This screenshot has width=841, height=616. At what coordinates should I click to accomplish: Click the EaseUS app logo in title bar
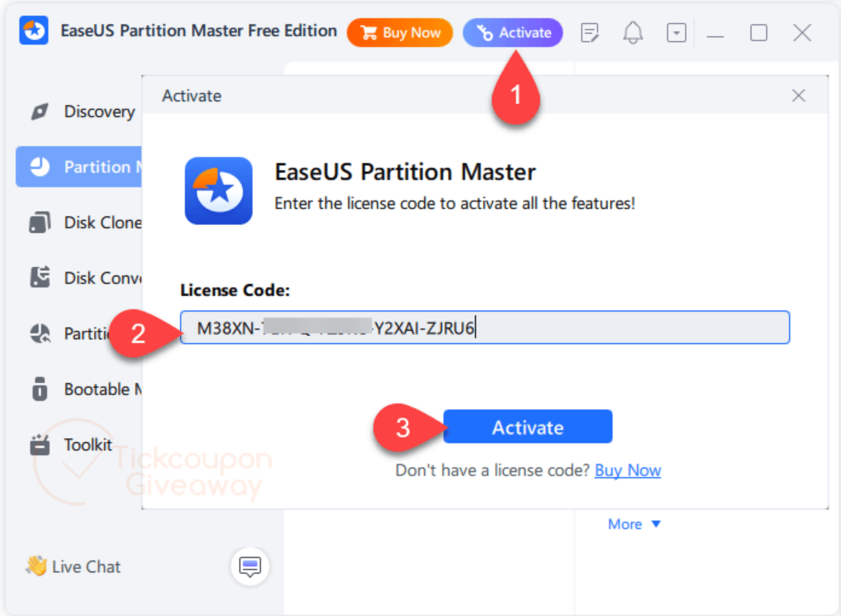click(x=34, y=31)
